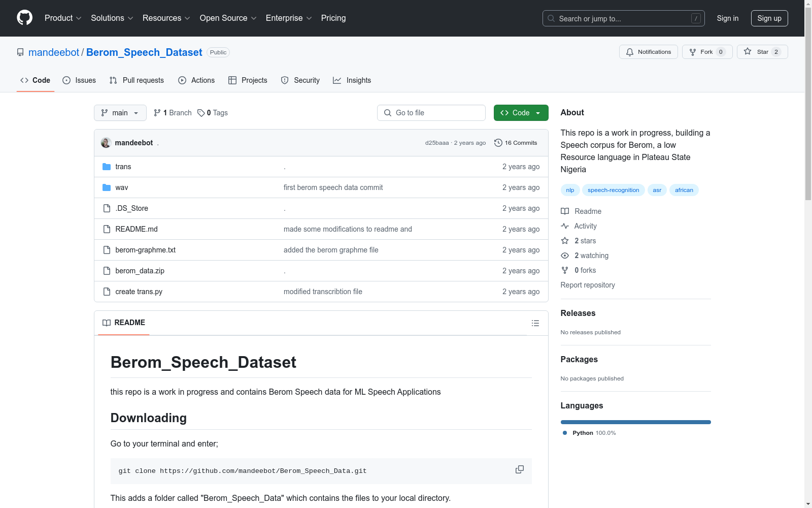Click the commits history clock icon
The height and width of the screenshot is (508, 812).
[x=498, y=143]
